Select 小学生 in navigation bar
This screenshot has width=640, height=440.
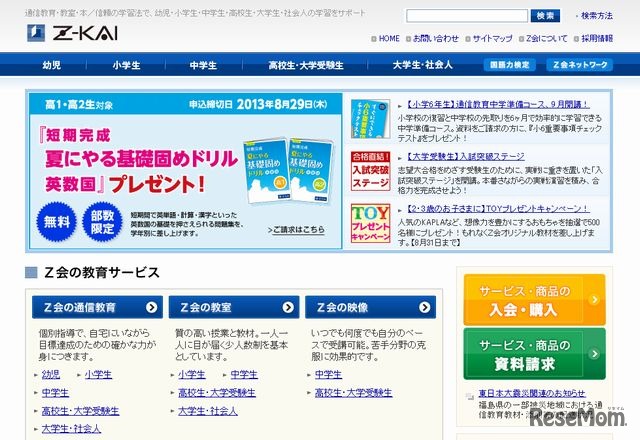coord(127,65)
